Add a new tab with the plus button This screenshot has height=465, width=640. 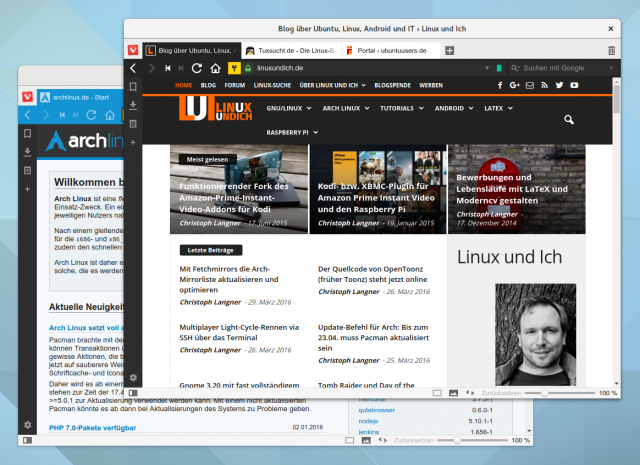coord(449,51)
